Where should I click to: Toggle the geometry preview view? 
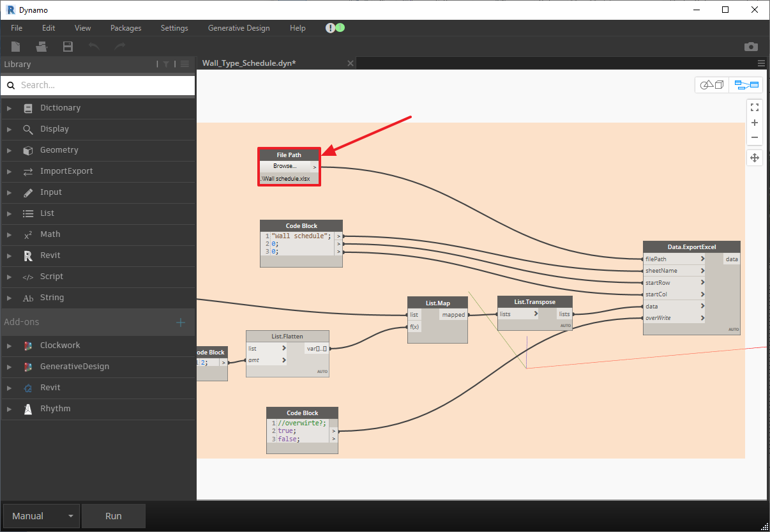[711, 84]
